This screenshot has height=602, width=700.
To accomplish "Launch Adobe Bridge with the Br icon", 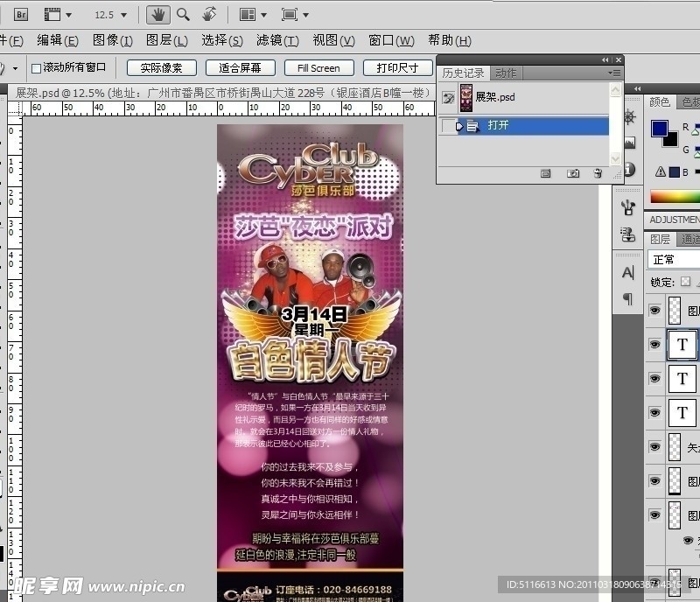I will [20, 15].
